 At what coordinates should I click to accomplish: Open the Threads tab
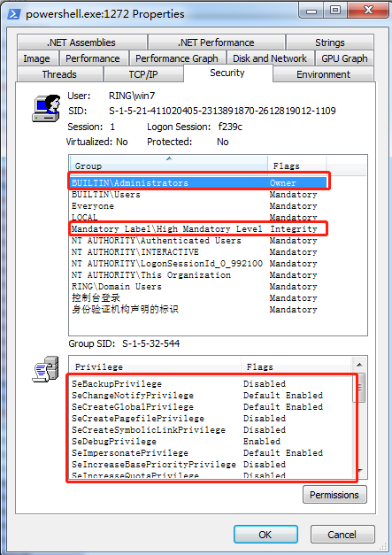tap(59, 74)
